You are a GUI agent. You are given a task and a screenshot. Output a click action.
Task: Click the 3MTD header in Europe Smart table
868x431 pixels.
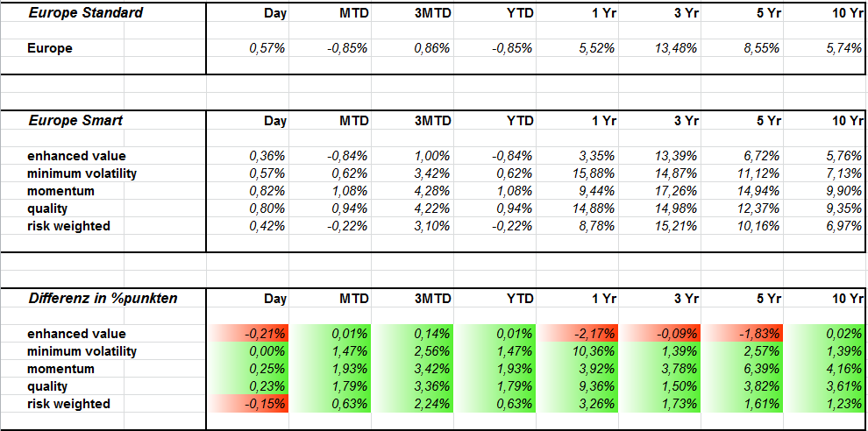pyautogui.click(x=432, y=120)
